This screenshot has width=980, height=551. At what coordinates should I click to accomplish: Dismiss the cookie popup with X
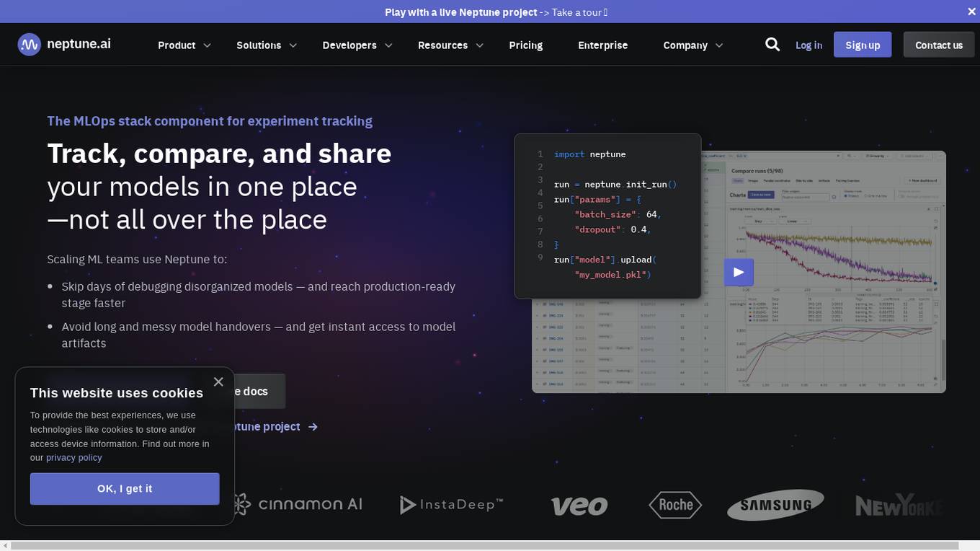pyautogui.click(x=218, y=382)
